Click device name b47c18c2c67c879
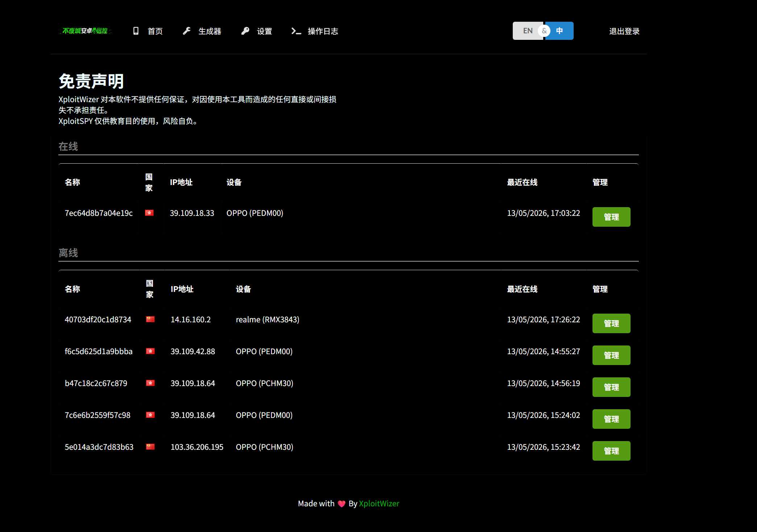Viewport: 757px width, 532px height. [x=96, y=383]
